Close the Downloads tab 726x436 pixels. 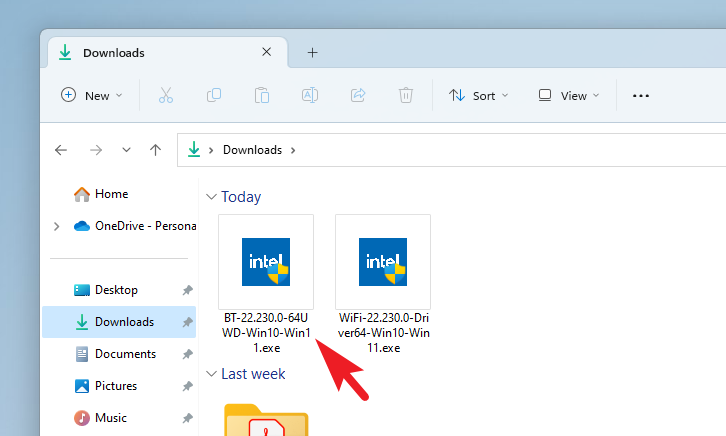267,52
